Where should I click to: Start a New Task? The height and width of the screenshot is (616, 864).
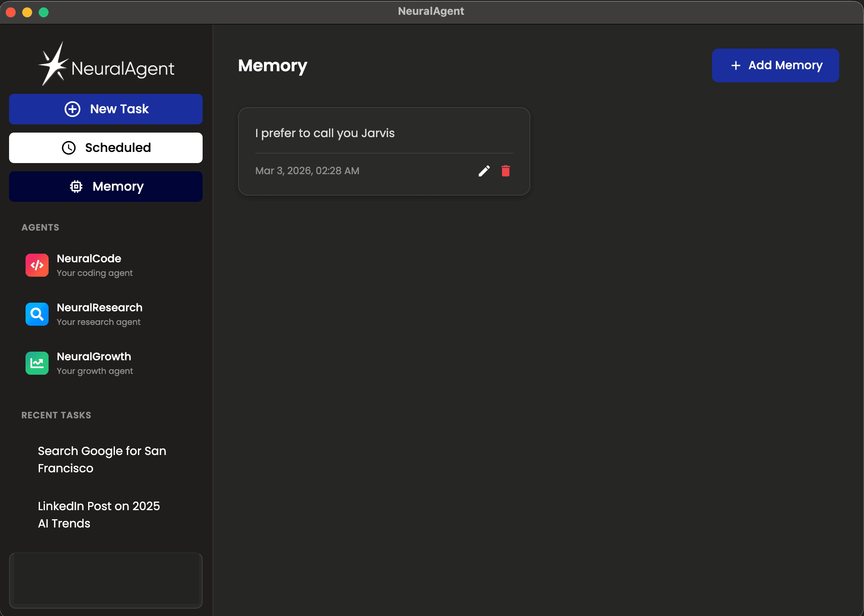point(106,109)
